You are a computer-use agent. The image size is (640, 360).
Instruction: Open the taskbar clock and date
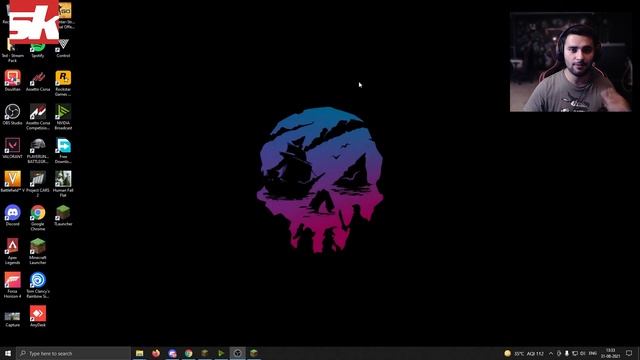pyautogui.click(x=610, y=353)
